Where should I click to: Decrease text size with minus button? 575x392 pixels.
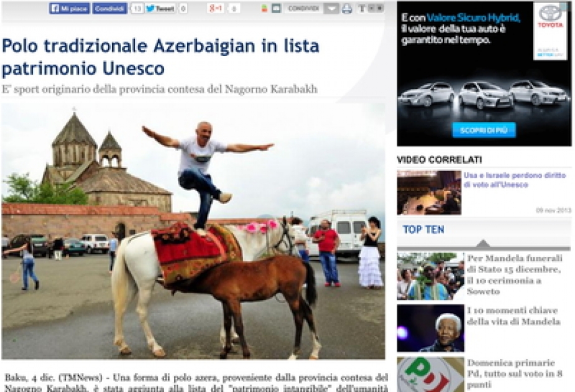[371, 7]
